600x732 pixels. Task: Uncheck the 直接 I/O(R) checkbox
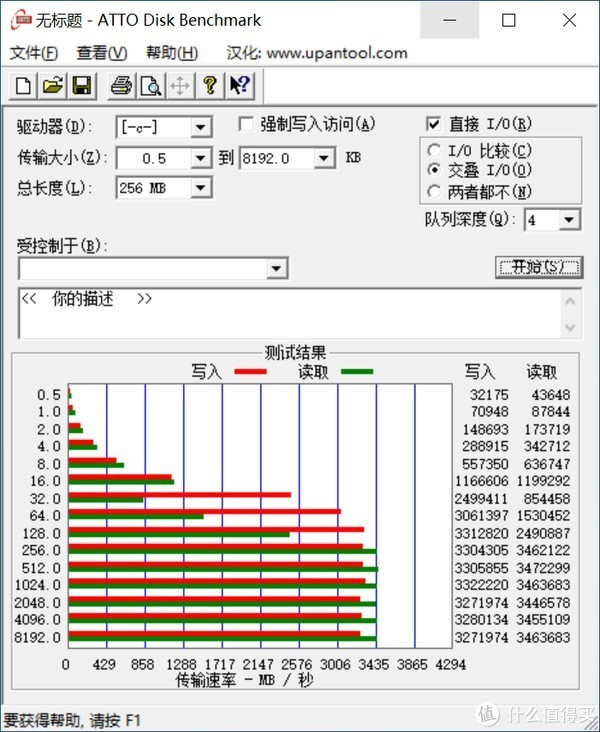coord(433,124)
